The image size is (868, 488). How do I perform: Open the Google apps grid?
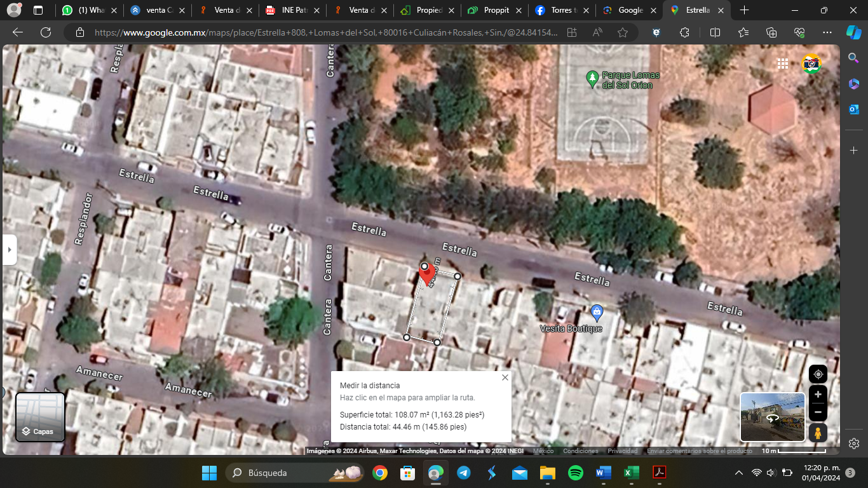coord(782,64)
